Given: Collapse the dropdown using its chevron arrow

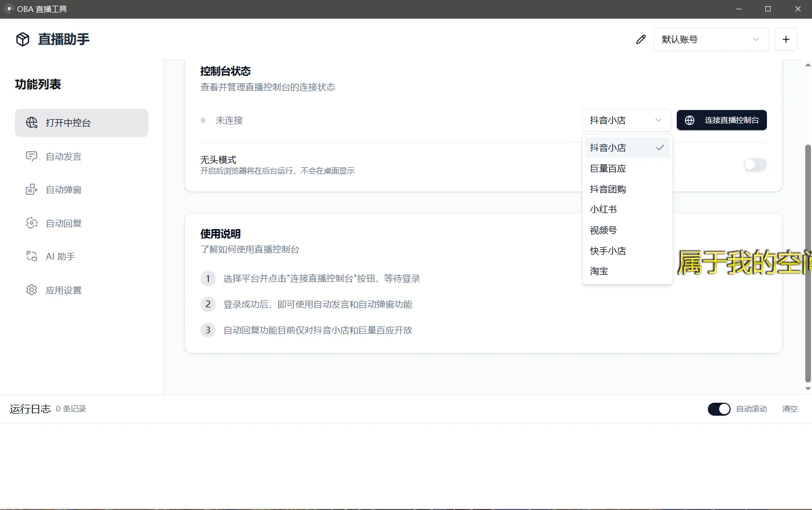Looking at the screenshot, I should click(658, 120).
